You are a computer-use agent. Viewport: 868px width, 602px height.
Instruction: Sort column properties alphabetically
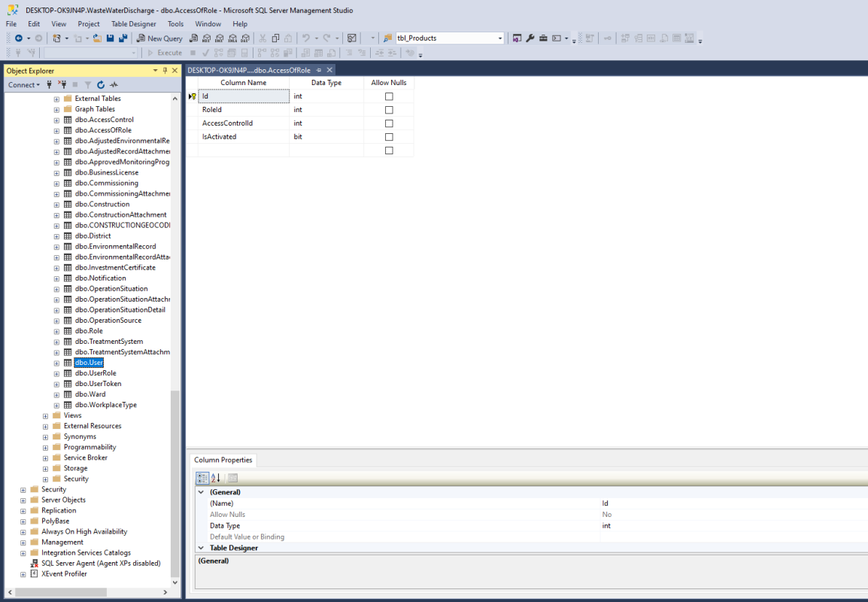click(216, 478)
